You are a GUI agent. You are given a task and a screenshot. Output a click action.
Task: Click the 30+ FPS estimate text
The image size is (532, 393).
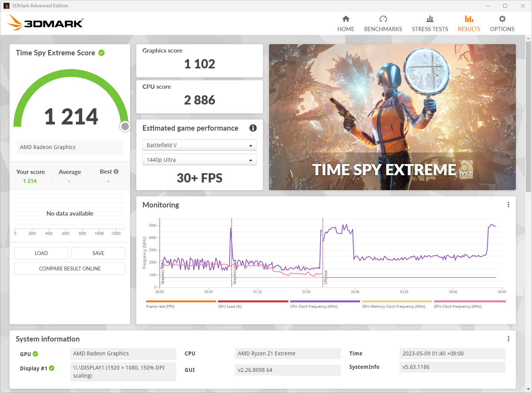tap(200, 178)
